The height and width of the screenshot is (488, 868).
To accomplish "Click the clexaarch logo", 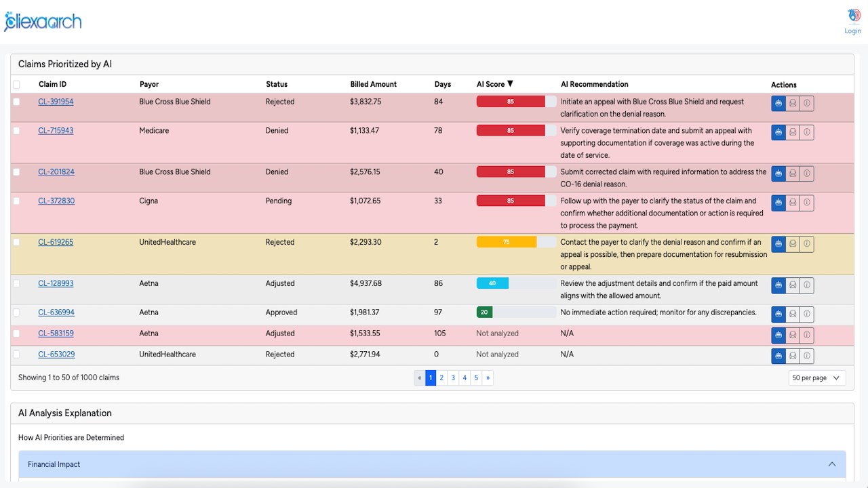I will [43, 22].
